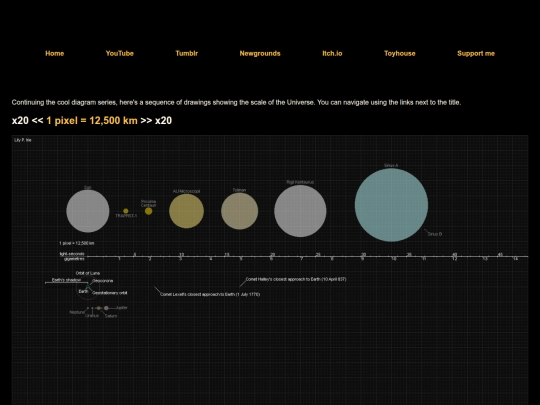Open the YouTube navigation link
This screenshot has height=405, width=540.
(x=120, y=53)
